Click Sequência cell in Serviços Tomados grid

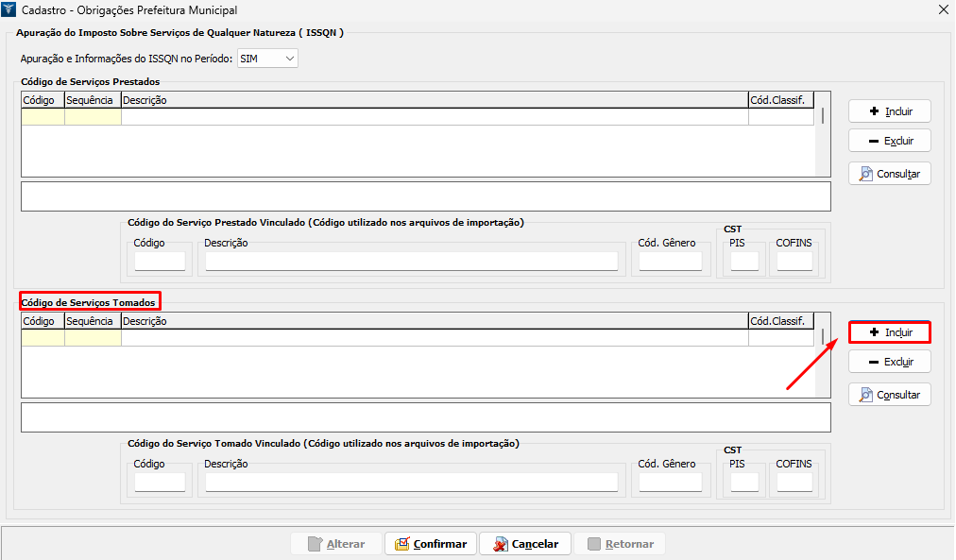[x=93, y=338]
